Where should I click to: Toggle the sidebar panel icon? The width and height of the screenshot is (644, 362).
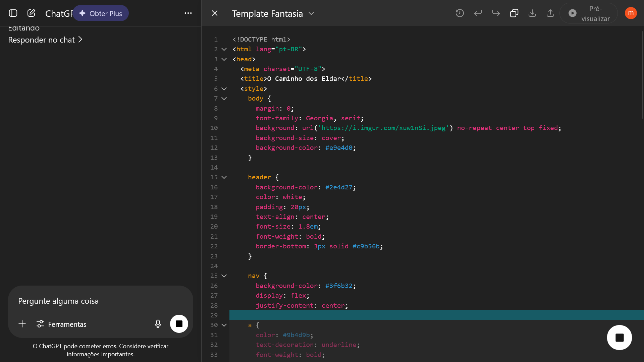coord(13,13)
